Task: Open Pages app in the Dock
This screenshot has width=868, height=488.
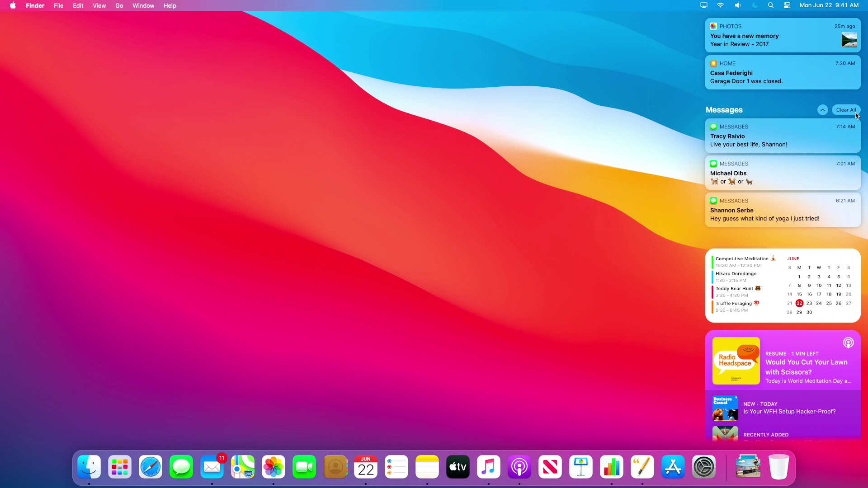Action: (642, 467)
